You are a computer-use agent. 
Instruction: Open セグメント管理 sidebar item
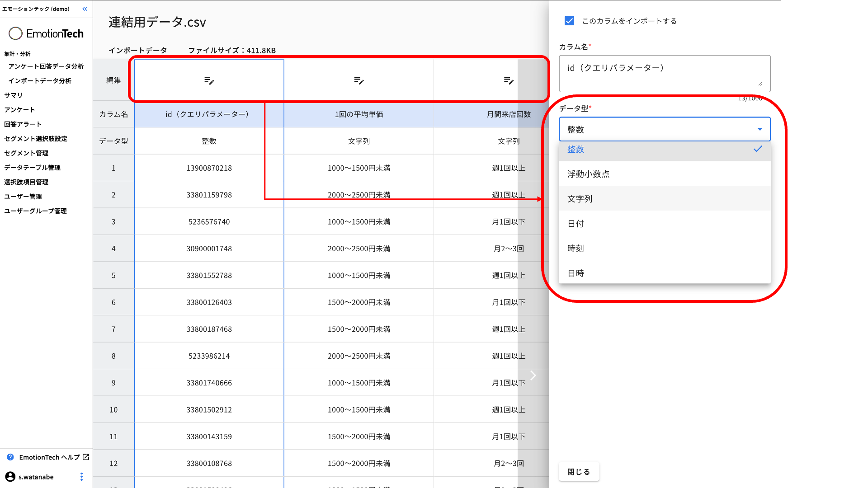tap(26, 153)
